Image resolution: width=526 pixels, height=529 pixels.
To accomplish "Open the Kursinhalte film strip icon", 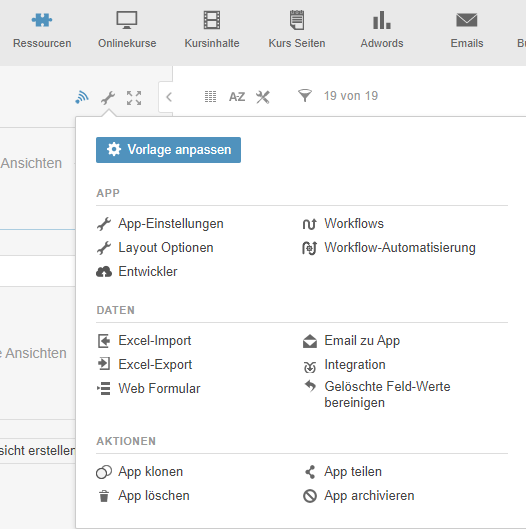I will [x=212, y=20].
